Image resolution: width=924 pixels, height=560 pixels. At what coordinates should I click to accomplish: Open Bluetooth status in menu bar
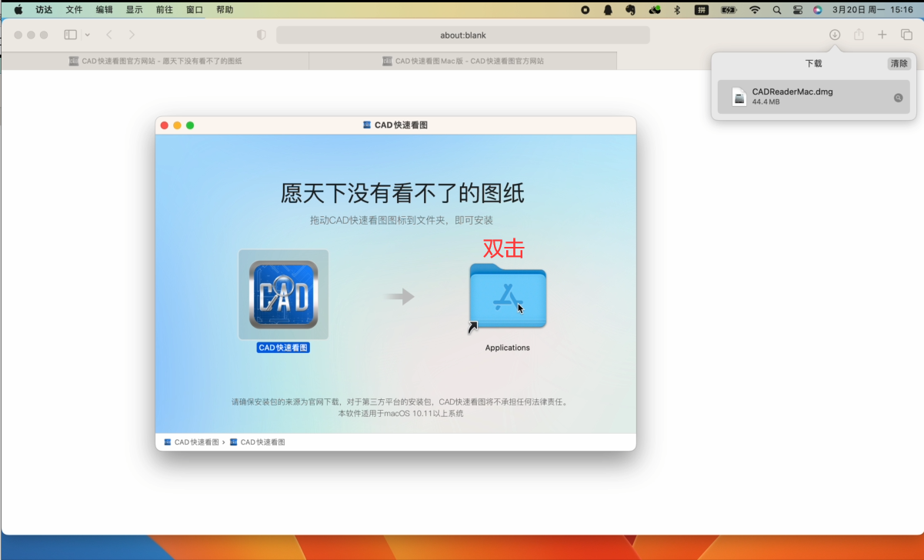coord(677,10)
